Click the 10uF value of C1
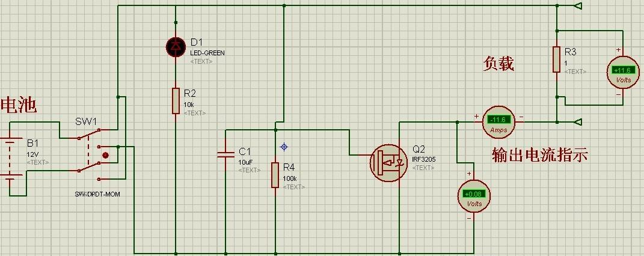The height and width of the screenshot is (256, 644). (245, 162)
